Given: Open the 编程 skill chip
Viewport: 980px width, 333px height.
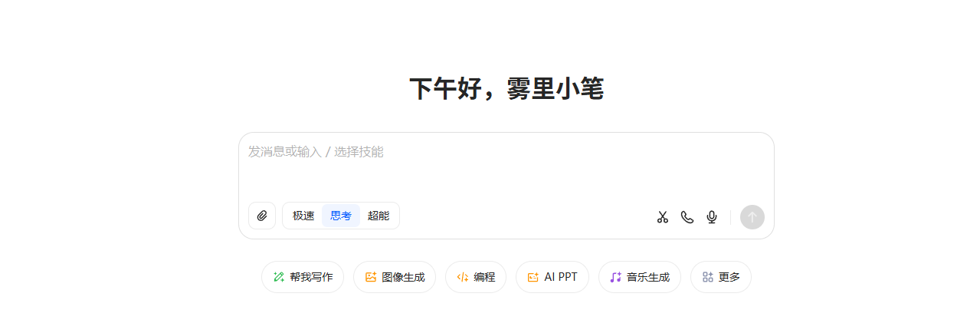Looking at the screenshot, I should (x=476, y=277).
